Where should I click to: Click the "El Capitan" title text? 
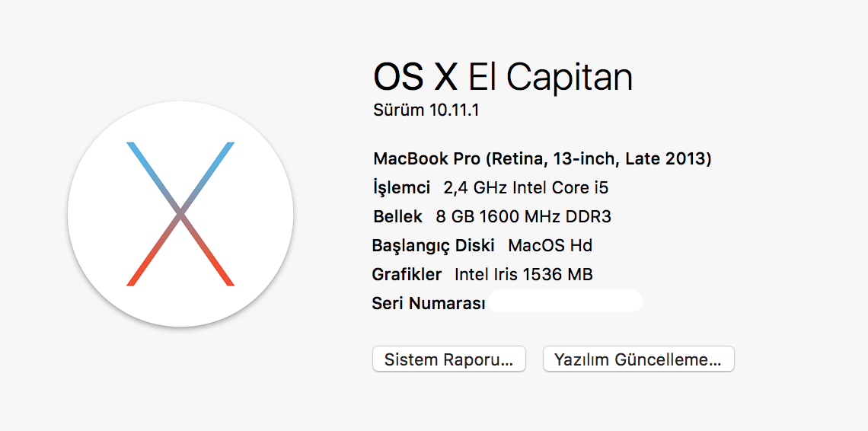point(550,77)
